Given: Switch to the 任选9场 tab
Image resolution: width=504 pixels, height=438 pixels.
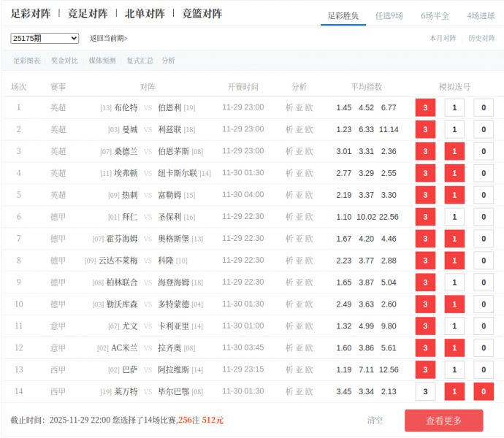Looking at the screenshot, I should tap(389, 15).
